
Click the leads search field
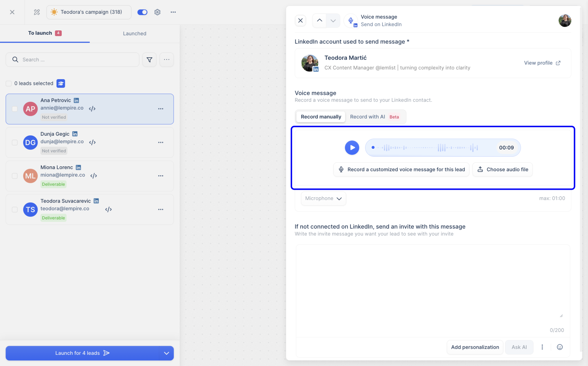click(72, 60)
